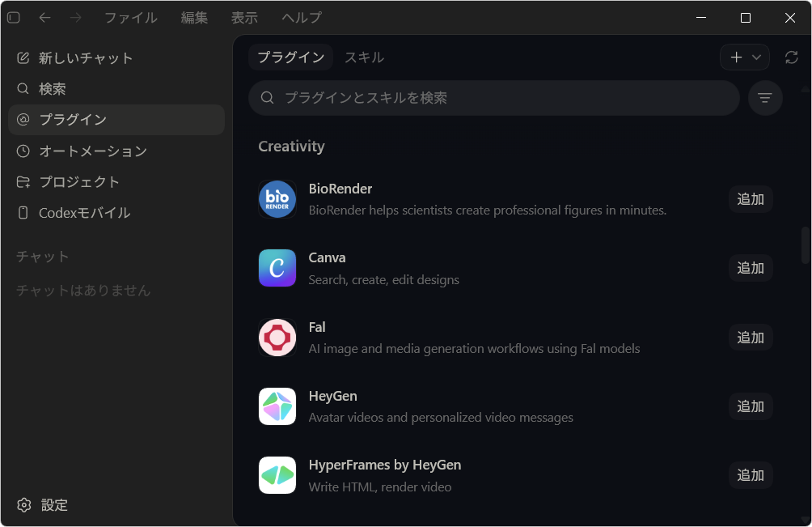Viewport: 812px width, 527px height.
Task: Click the new chat pencil icon
Action: (23, 57)
